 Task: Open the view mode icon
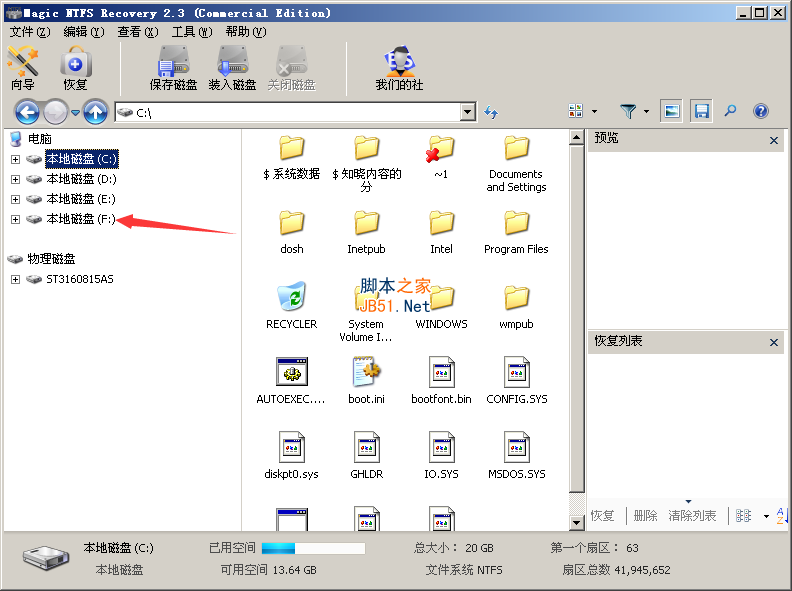pos(575,111)
